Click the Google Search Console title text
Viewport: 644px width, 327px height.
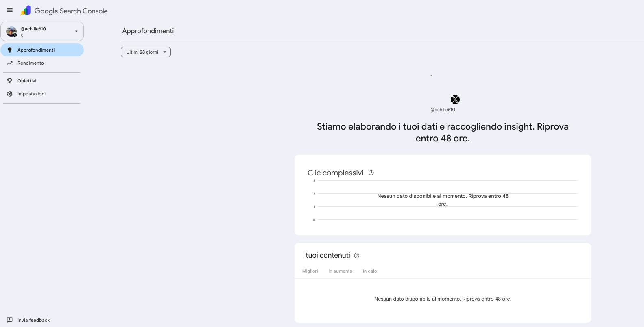pyautogui.click(x=71, y=11)
